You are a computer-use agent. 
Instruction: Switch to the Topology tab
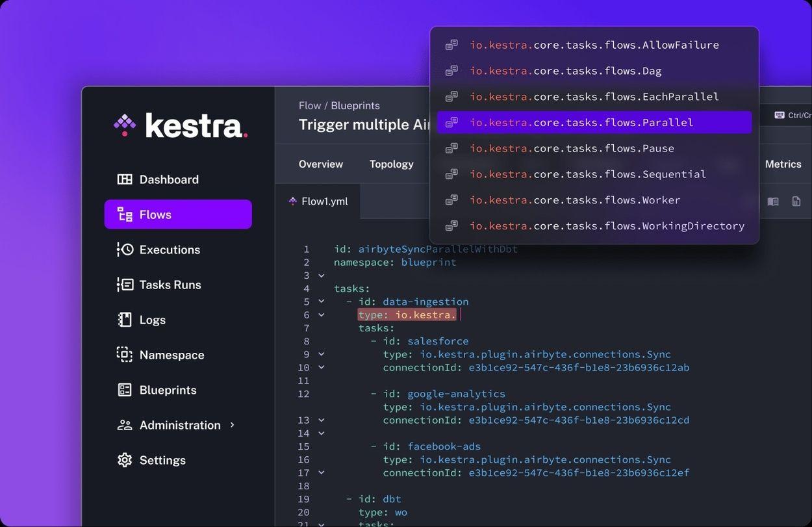[x=391, y=164]
